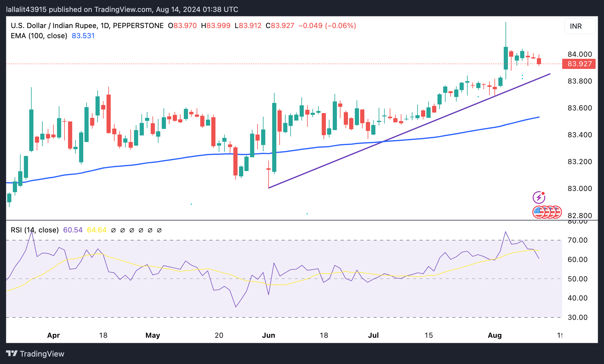Screen dimensions: 604x364
Task: Click the first ∅ symbol in RSI legend
Action: point(113,230)
